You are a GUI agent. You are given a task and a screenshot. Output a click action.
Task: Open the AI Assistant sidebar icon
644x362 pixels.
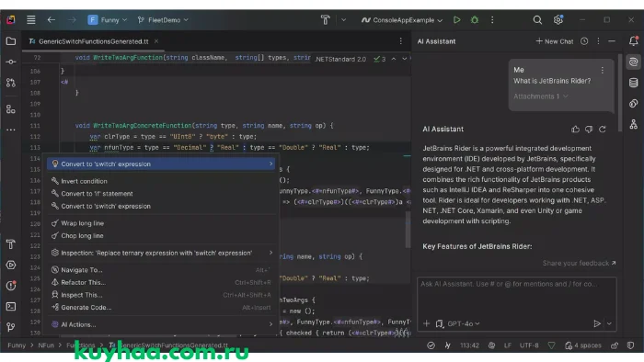coord(633,62)
